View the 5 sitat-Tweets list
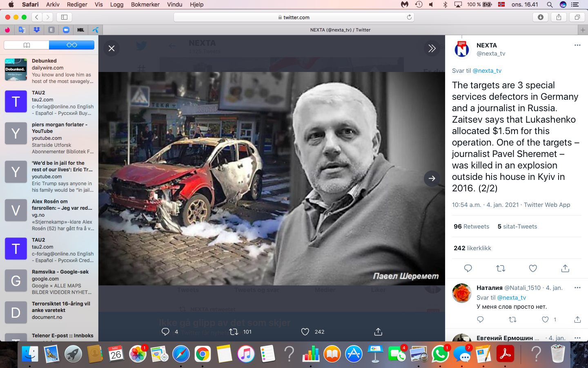588x368 pixels. [517, 227]
